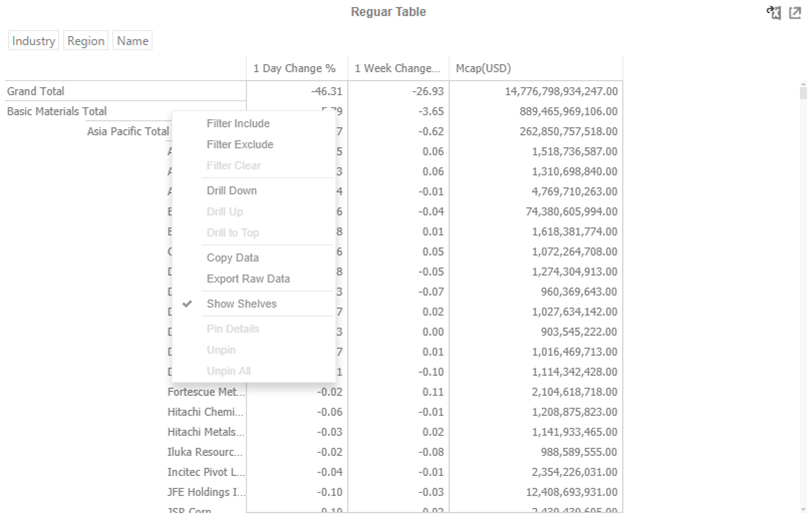Click the vertical scrollbar thumb
Screen dimensions: 811x520
803,93
